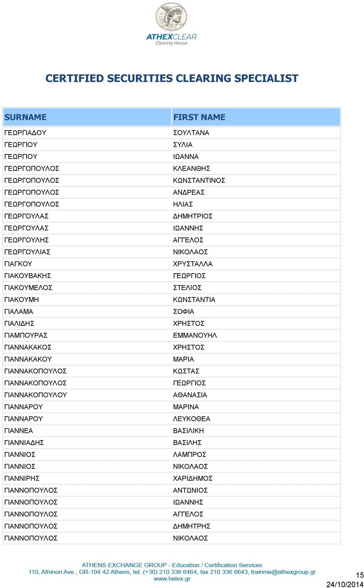Select first name ΑΘΑΝΑΣΙΑ
The image size is (364, 588).
click(190, 395)
